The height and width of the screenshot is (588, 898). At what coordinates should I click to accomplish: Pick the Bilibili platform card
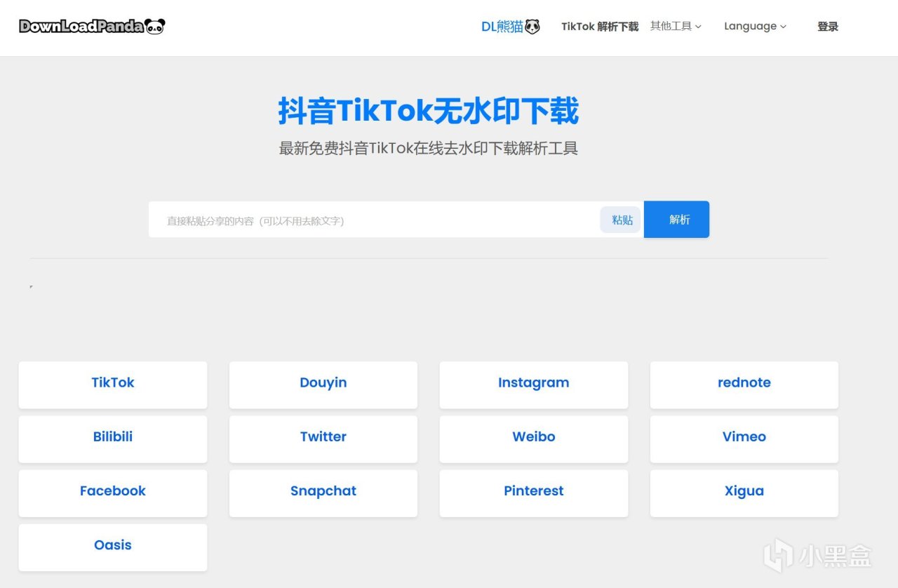click(x=113, y=439)
